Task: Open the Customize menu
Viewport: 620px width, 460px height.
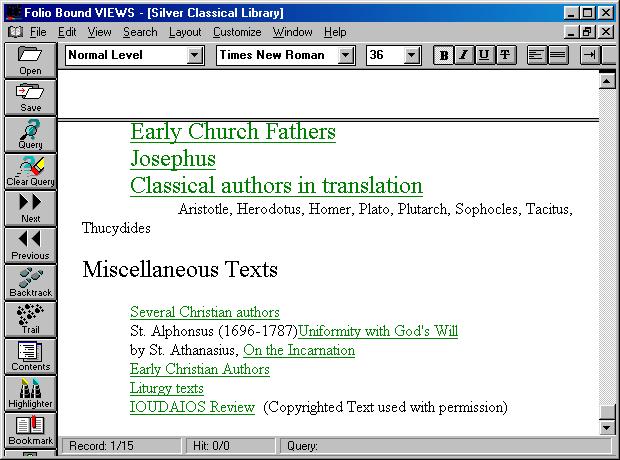Action: pyautogui.click(x=237, y=32)
